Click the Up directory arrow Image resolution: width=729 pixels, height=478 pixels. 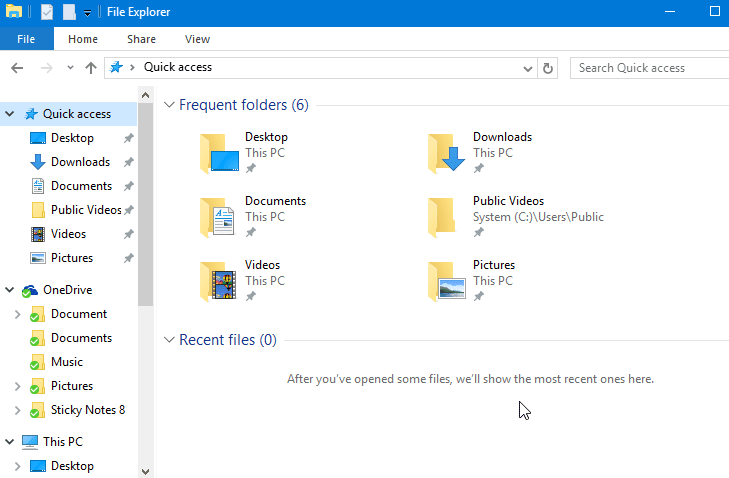click(91, 68)
